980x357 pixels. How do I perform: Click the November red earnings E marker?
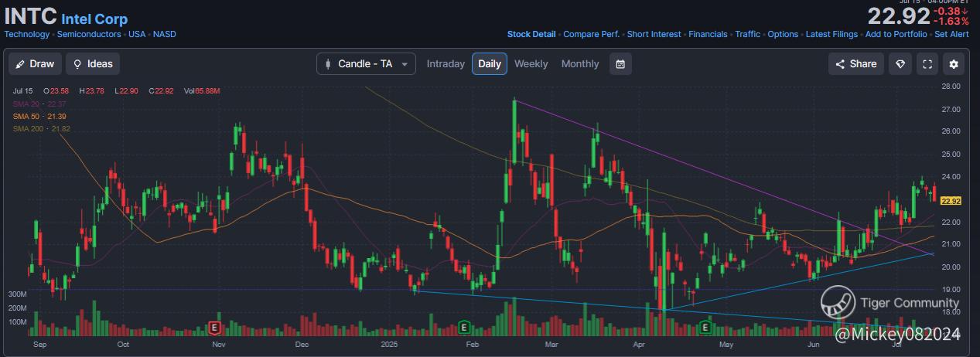coord(217,328)
